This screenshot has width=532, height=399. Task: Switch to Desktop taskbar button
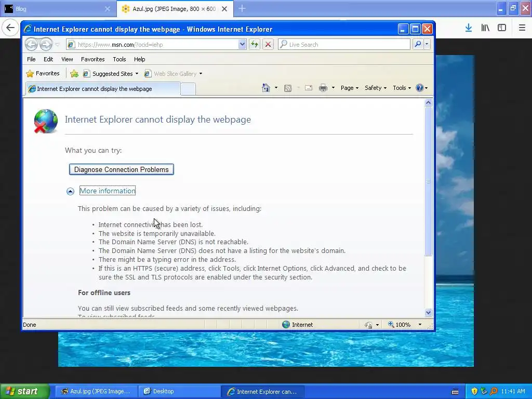point(179,391)
